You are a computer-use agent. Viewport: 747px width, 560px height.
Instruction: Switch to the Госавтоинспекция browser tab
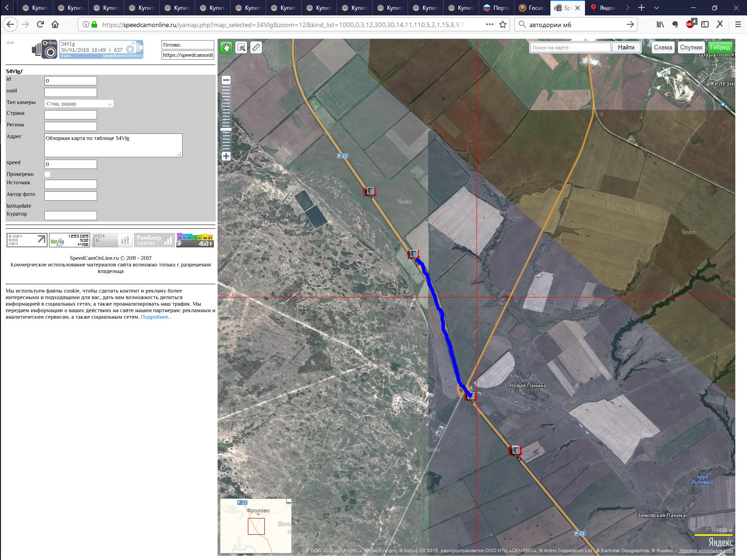(x=532, y=8)
